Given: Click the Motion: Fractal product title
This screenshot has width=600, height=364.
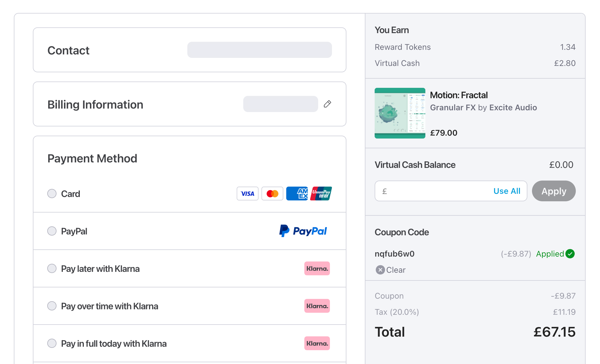Looking at the screenshot, I should coord(459,95).
